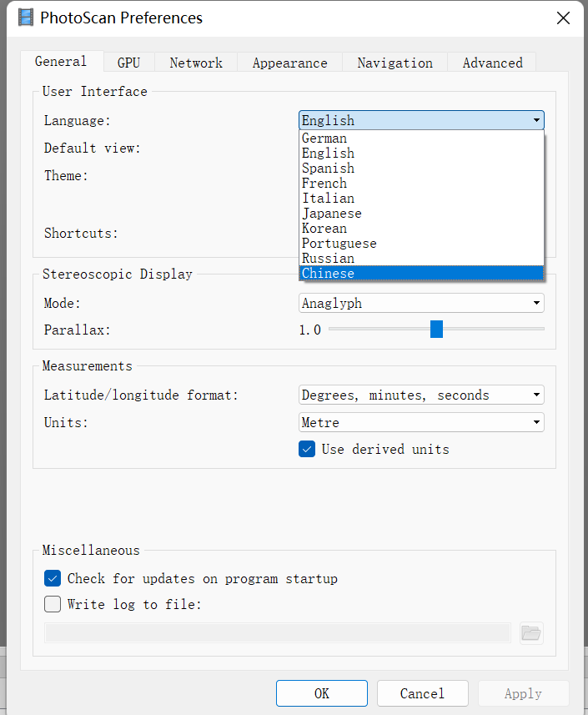
Task: Open the stereoscopic Mode dropdown
Action: 421,303
